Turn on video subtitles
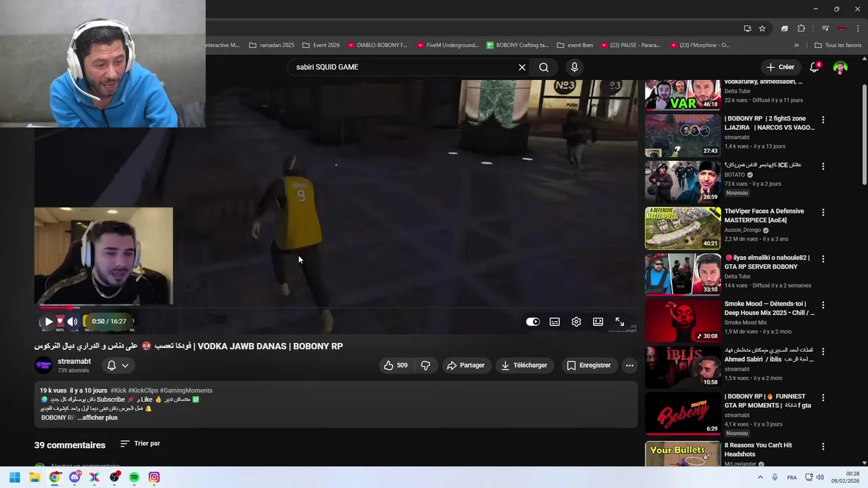This screenshot has width=868, height=488. coord(555,322)
